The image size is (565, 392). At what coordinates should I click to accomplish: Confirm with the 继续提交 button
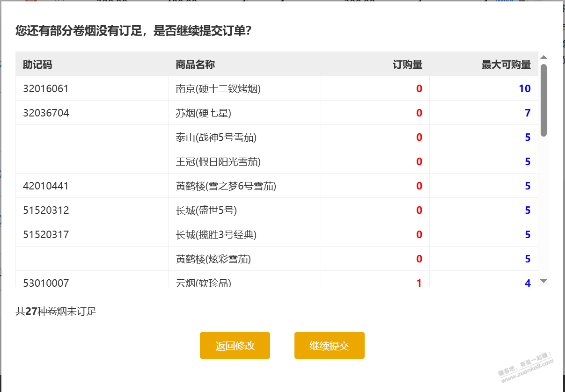(x=330, y=346)
